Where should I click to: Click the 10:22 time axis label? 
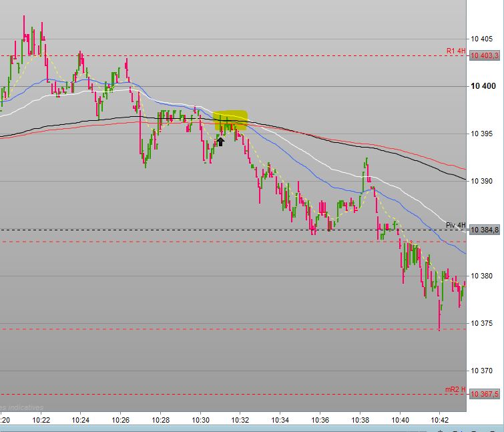tap(41, 420)
